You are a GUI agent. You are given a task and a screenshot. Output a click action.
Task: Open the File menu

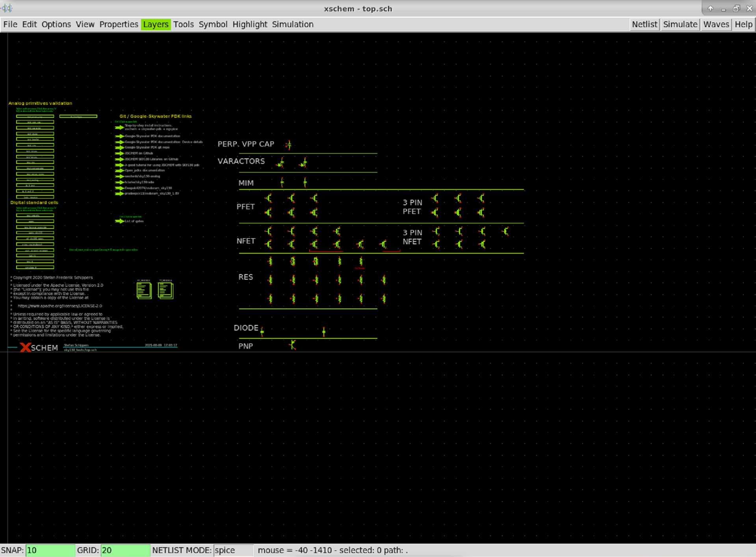10,24
